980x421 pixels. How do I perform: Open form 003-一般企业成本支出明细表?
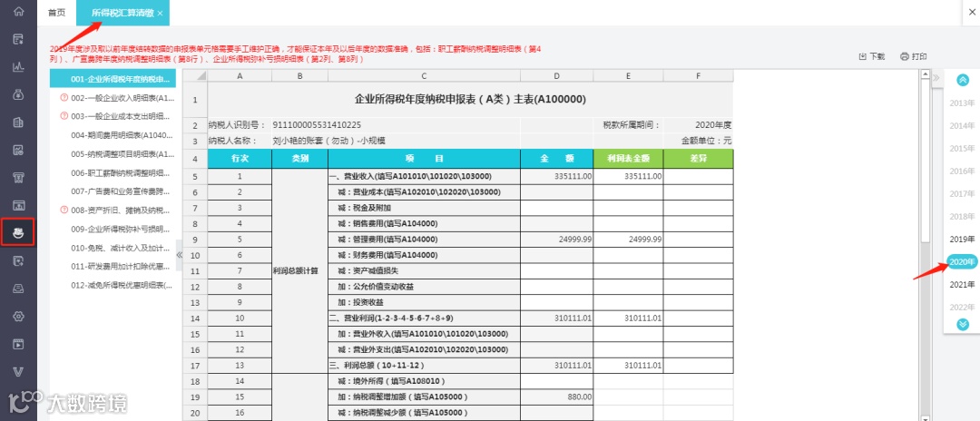[121, 116]
